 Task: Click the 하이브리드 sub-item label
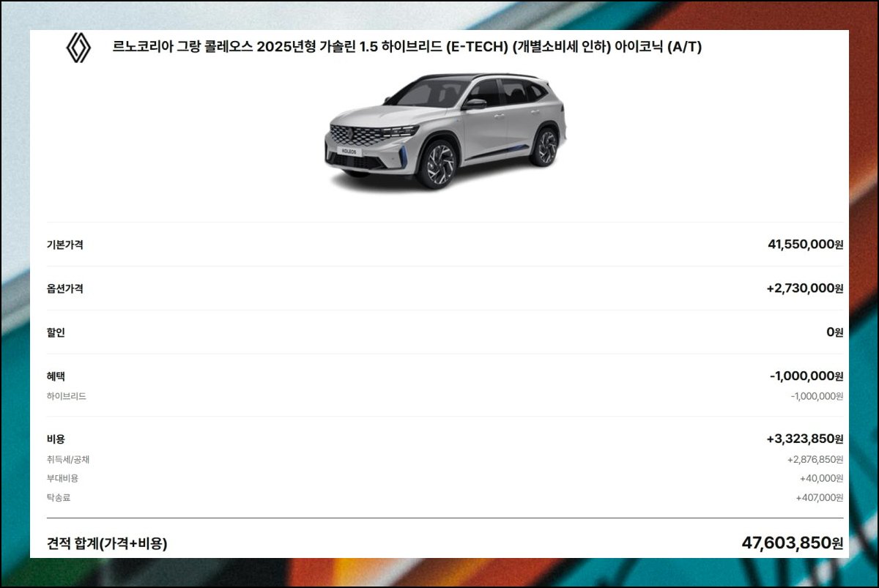tap(67, 396)
